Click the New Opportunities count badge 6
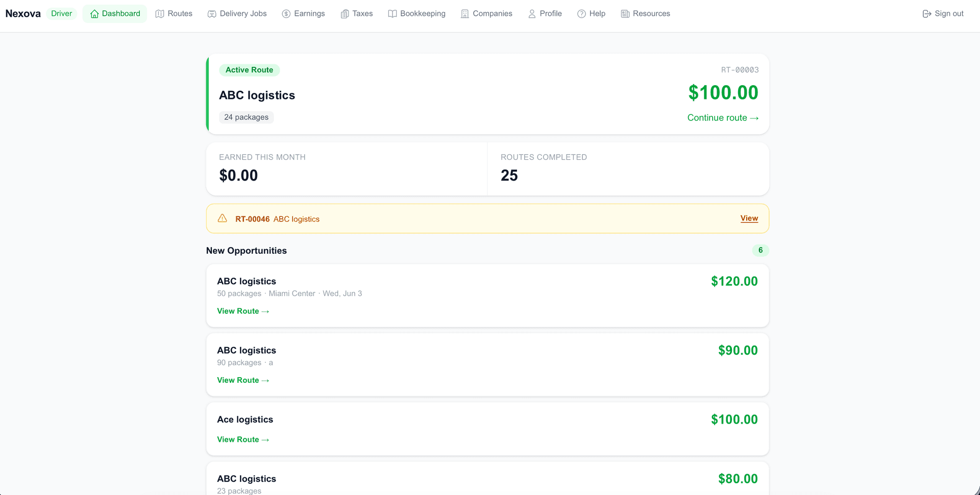The height and width of the screenshot is (495, 980). [x=761, y=251]
